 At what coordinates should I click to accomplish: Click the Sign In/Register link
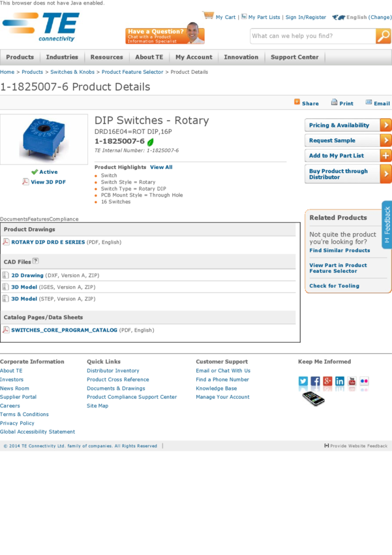306,17
